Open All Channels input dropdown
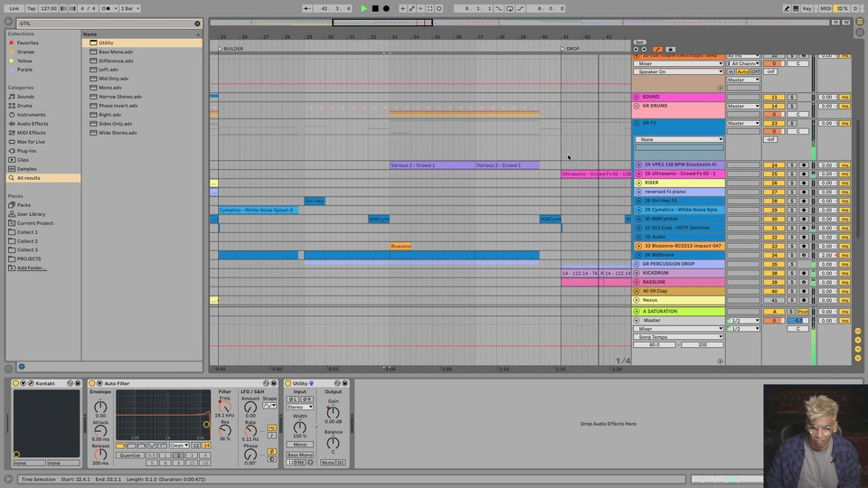The image size is (868, 488). (x=743, y=63)
